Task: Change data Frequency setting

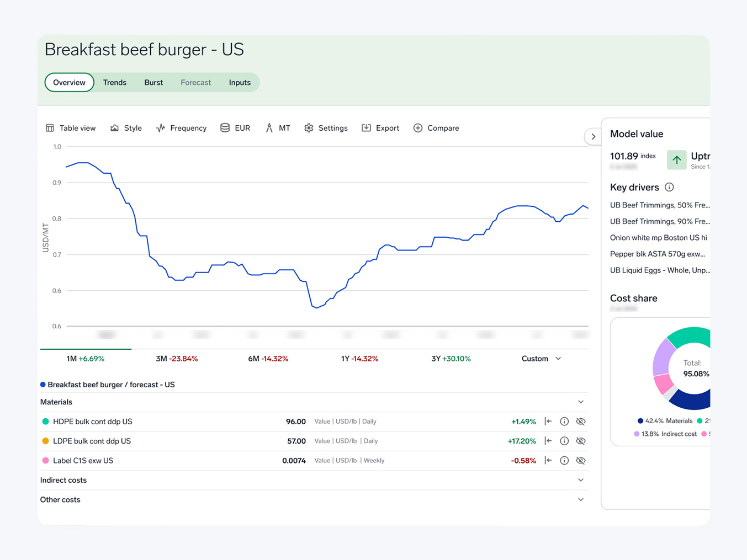Action: coord(181,128)
